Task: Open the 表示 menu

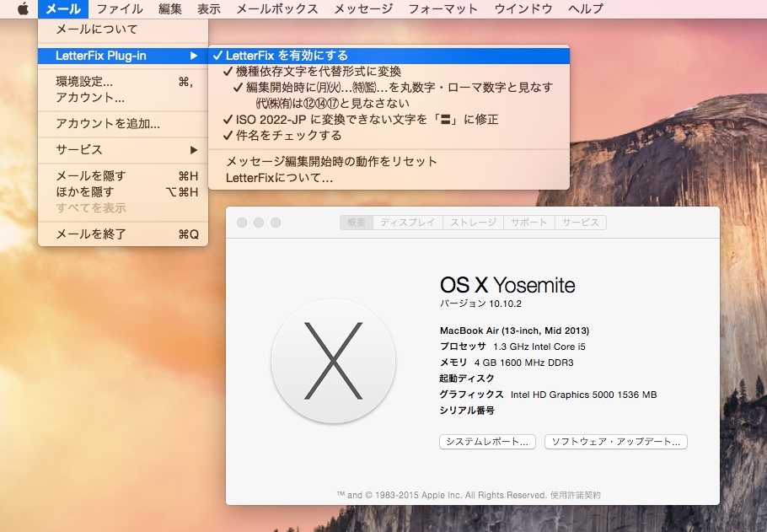Action: [x=209, y=8]
